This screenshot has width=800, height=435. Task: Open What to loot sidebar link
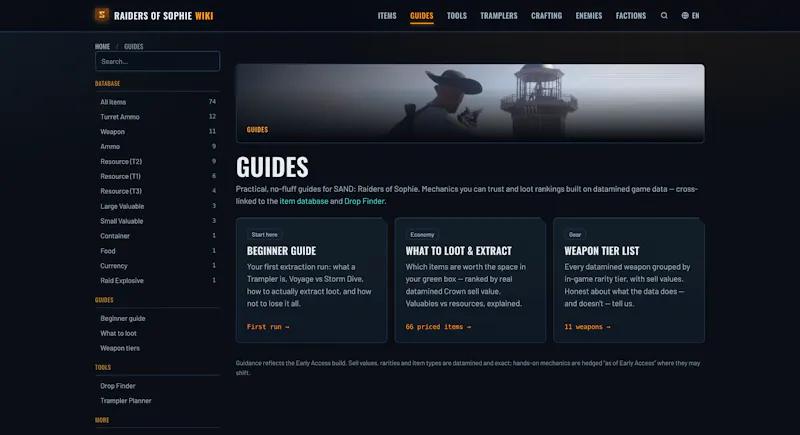coord(118,333)
